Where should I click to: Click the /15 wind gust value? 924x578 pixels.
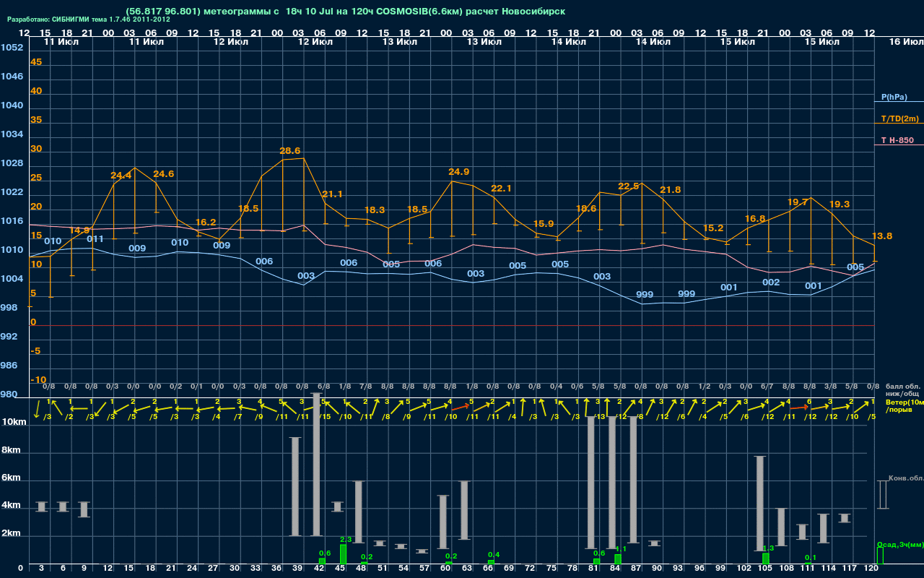click(326, 417)
